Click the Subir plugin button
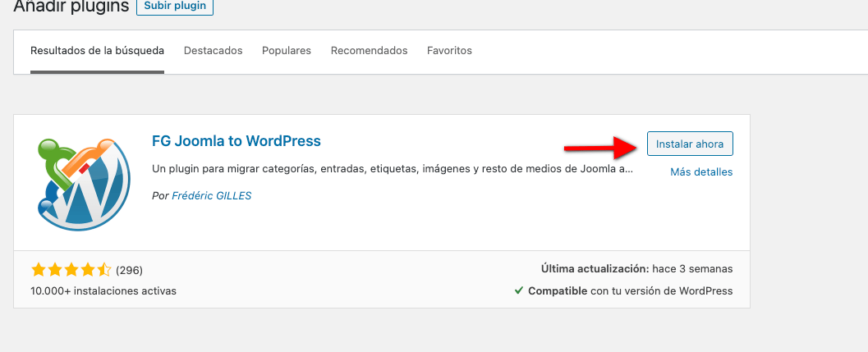The image size is (868, 352). (174, 6)
